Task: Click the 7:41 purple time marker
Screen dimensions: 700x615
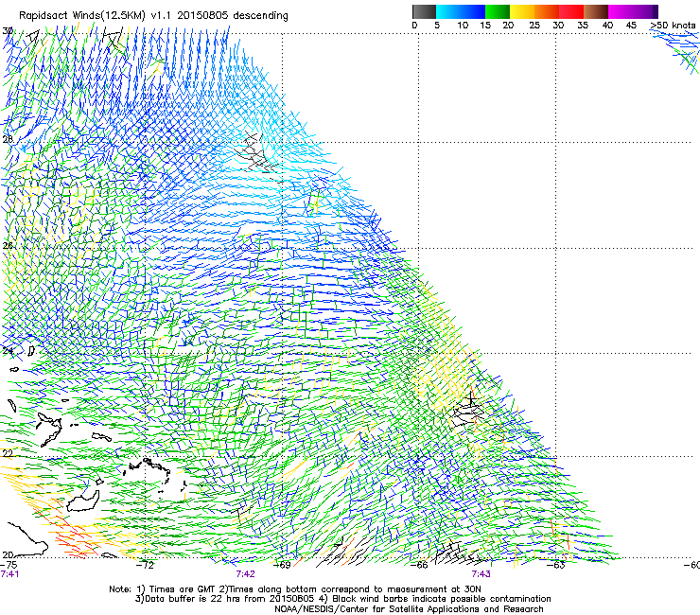Action: click(x=9, y=574)
